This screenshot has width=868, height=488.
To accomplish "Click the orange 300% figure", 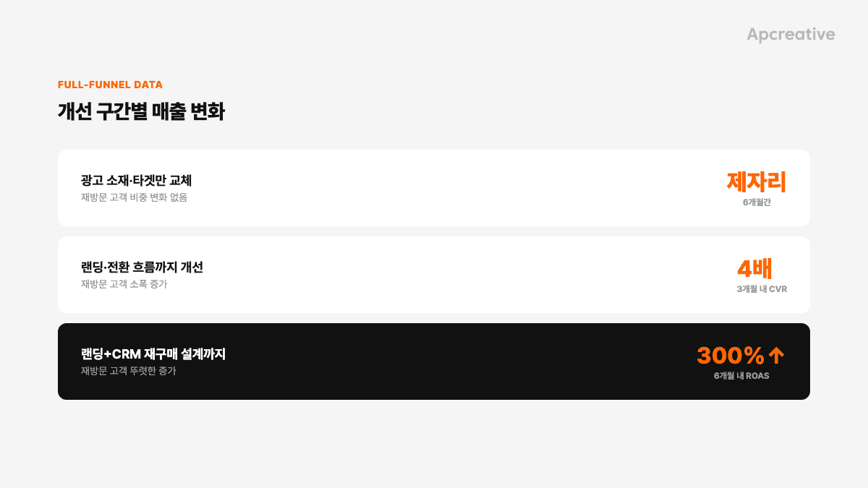I will pos(731,355).
